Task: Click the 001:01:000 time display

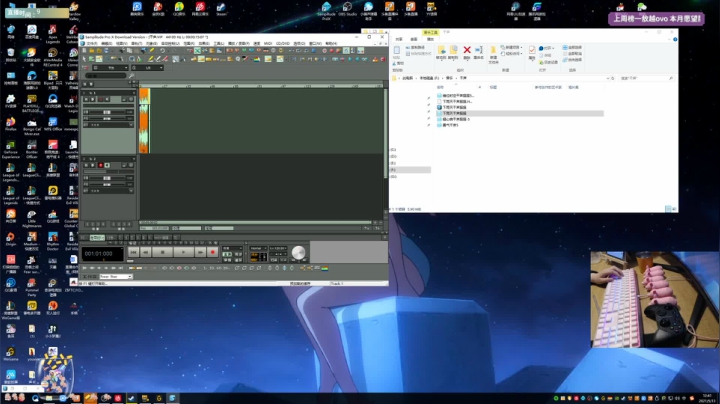Action: [103, 254]
